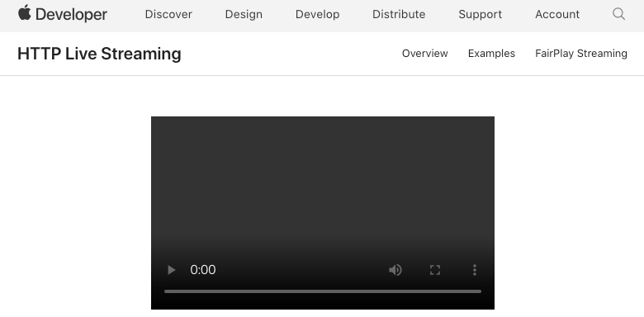Click the 0:00 time display
644x317 pixels.
point(203,270)
